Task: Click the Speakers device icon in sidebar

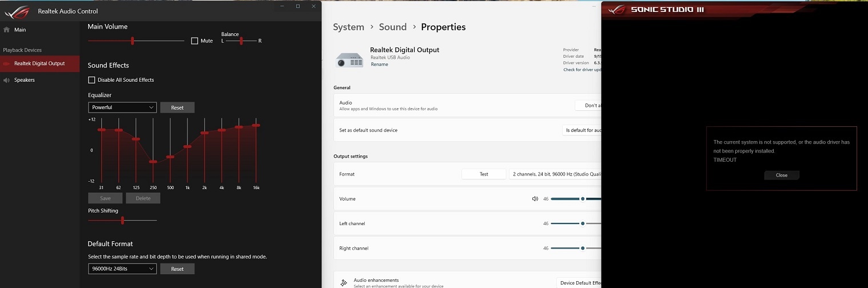Action: point(6,80)
